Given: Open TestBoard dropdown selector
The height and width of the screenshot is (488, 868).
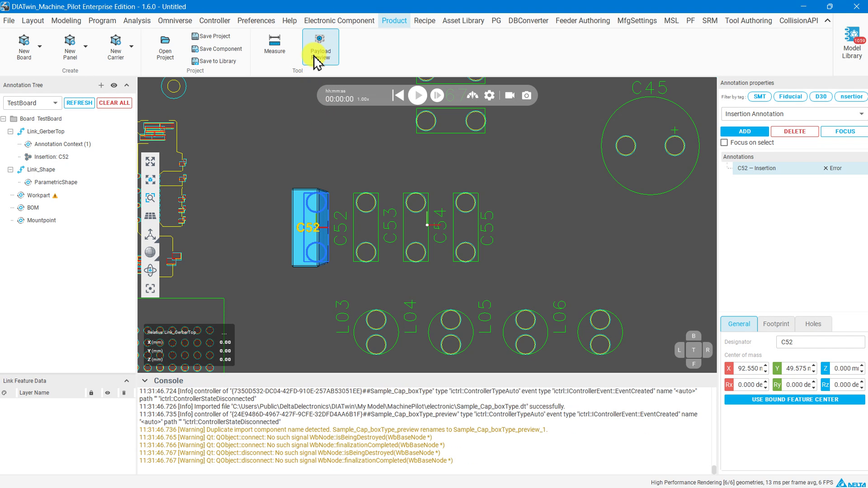Looking at the screenshot, I should [x=32, y=103].
